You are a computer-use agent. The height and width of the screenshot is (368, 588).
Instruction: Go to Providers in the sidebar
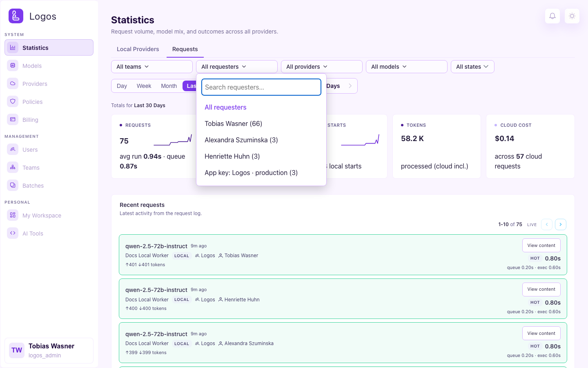(49, 83)
